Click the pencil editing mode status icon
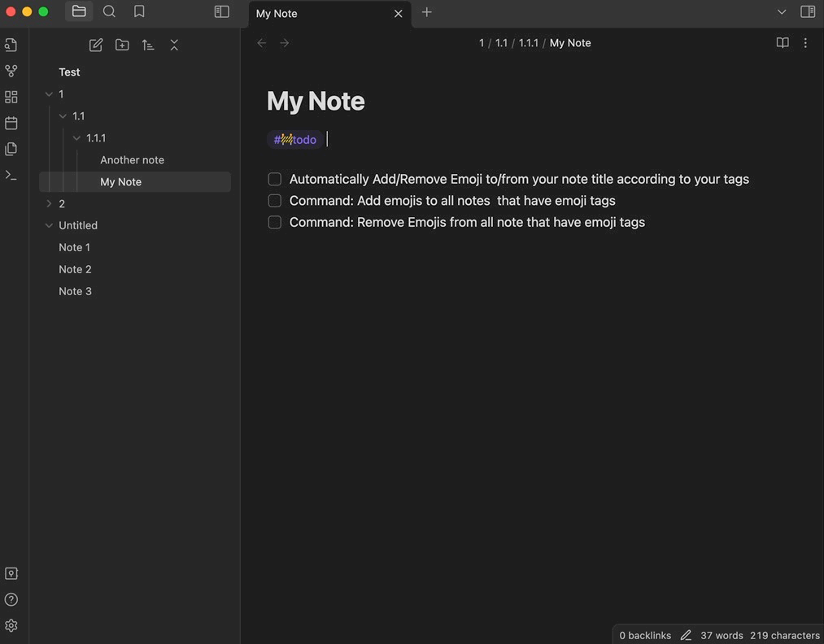The image size is (824, 644). point(686,635)
